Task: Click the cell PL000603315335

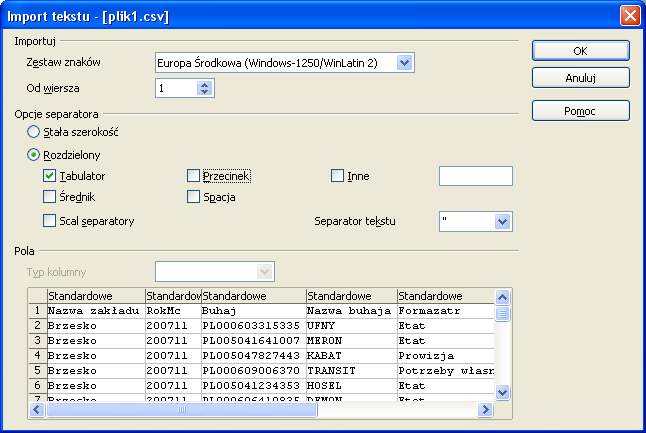Action: click(253, 325)
